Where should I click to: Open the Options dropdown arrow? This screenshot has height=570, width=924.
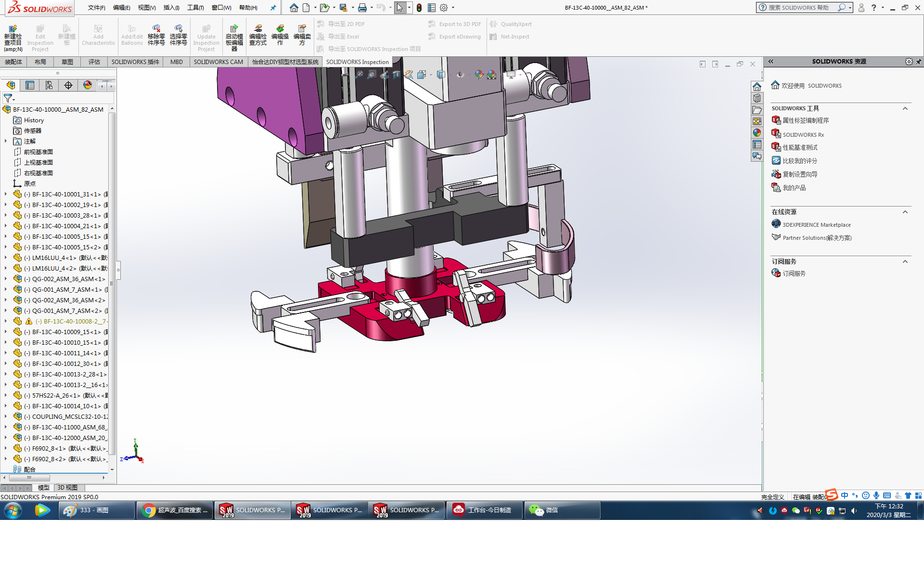[x=453, y=8]
